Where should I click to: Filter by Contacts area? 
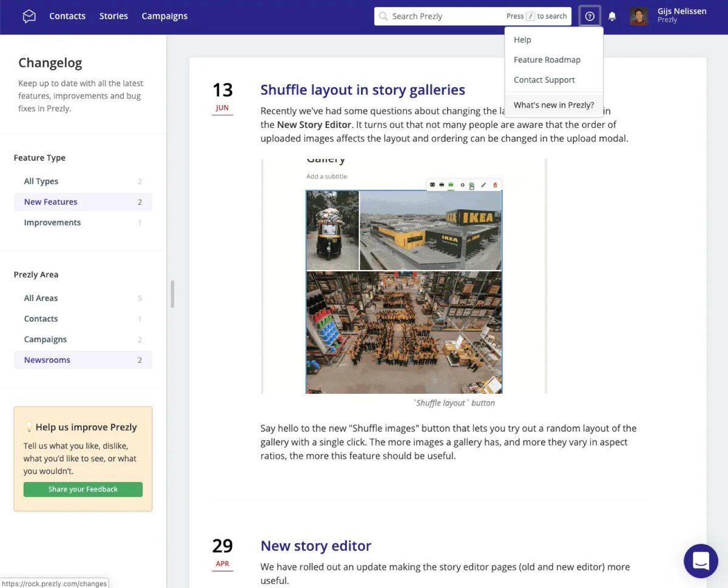pos(83,319)
